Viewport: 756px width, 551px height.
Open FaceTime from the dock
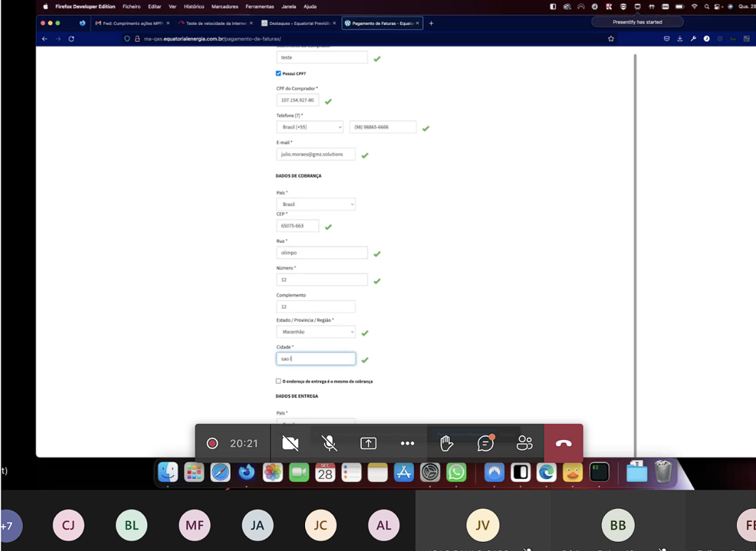299,472
